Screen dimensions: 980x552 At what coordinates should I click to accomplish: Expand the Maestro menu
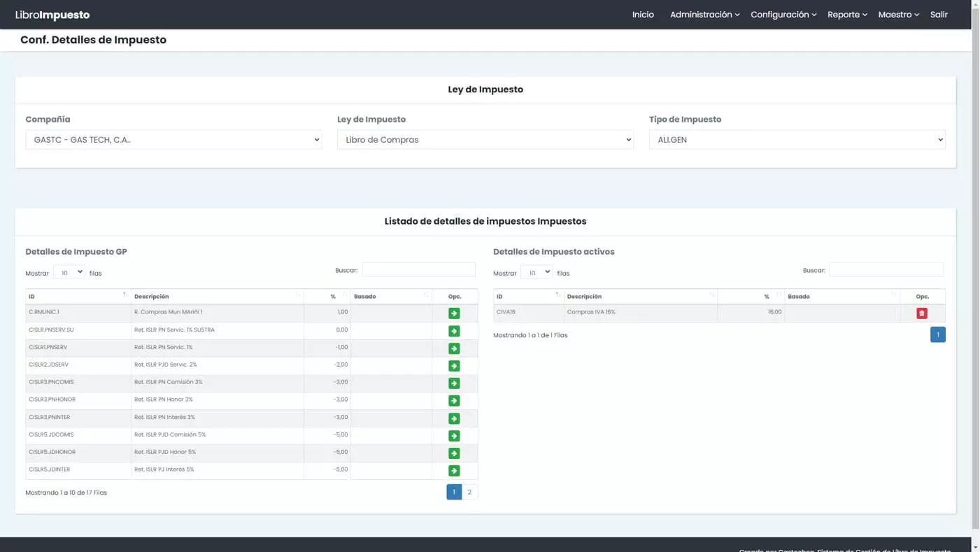click(x=898, y=15)
